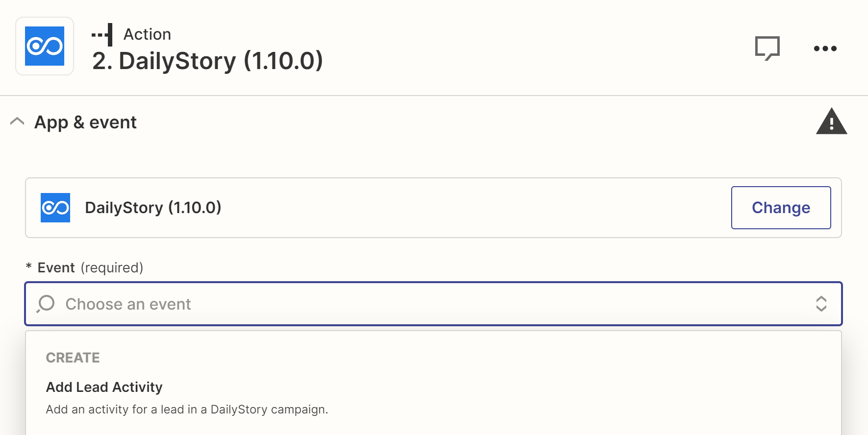Viewport: 868px width, 435px height.
Task: Click the Action label text
Action: [147, 34]
